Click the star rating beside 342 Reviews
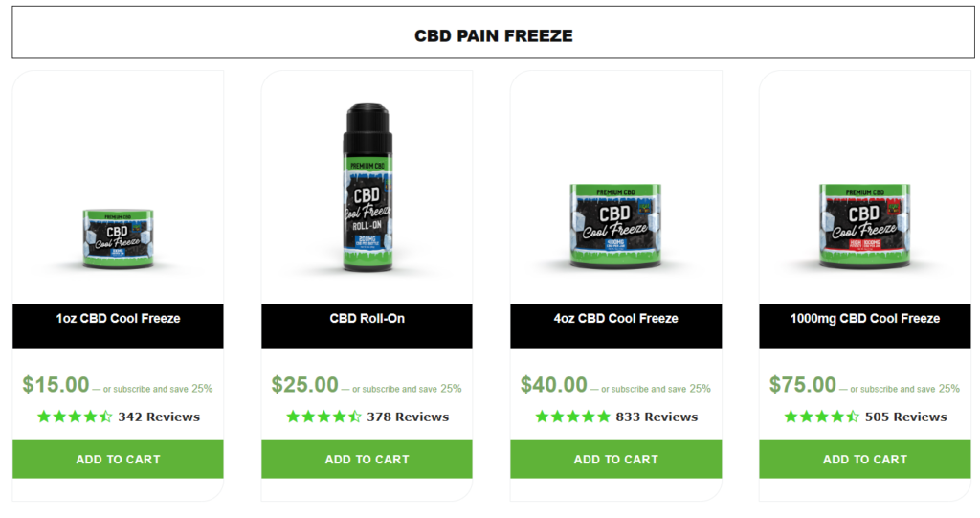This screenshot has width=980, height=518. (x=75, y=417)
